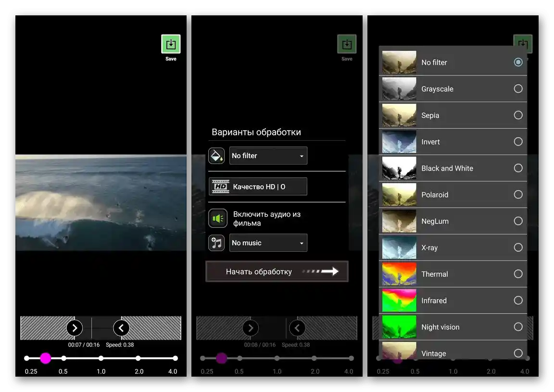
Task: Click the Sepia preview thumbnail
Action: [x=399, y=115]
